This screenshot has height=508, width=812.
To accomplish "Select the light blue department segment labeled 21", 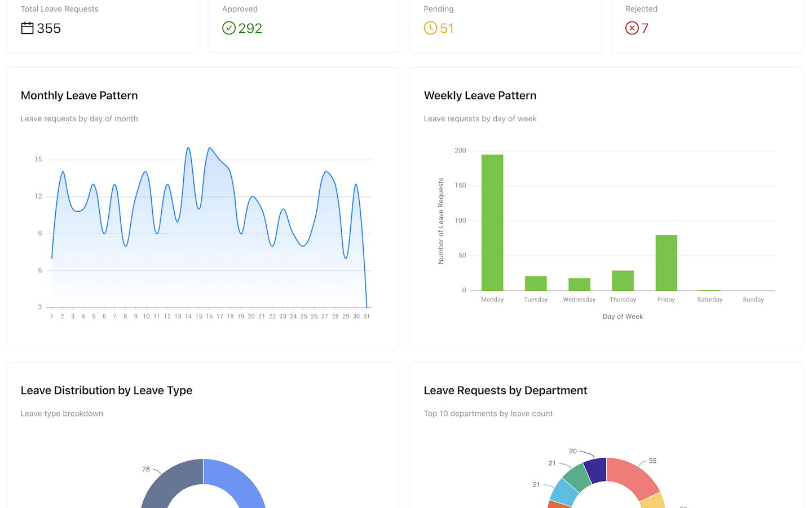I will click(x=564, y=492).
